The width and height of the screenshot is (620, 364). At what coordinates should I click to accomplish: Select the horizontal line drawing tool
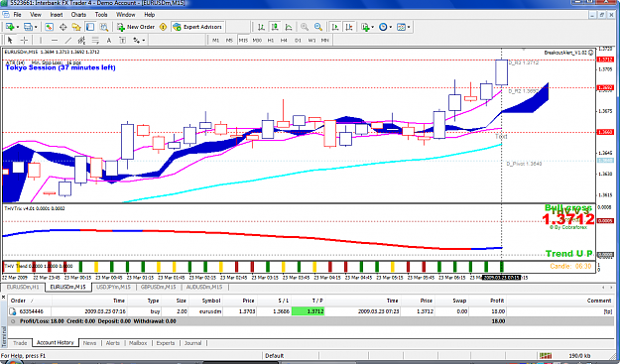[x=55, y=40]
